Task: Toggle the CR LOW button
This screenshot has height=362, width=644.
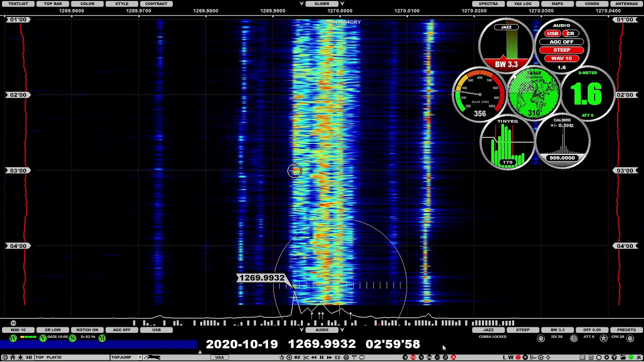Action: point(52,330)
